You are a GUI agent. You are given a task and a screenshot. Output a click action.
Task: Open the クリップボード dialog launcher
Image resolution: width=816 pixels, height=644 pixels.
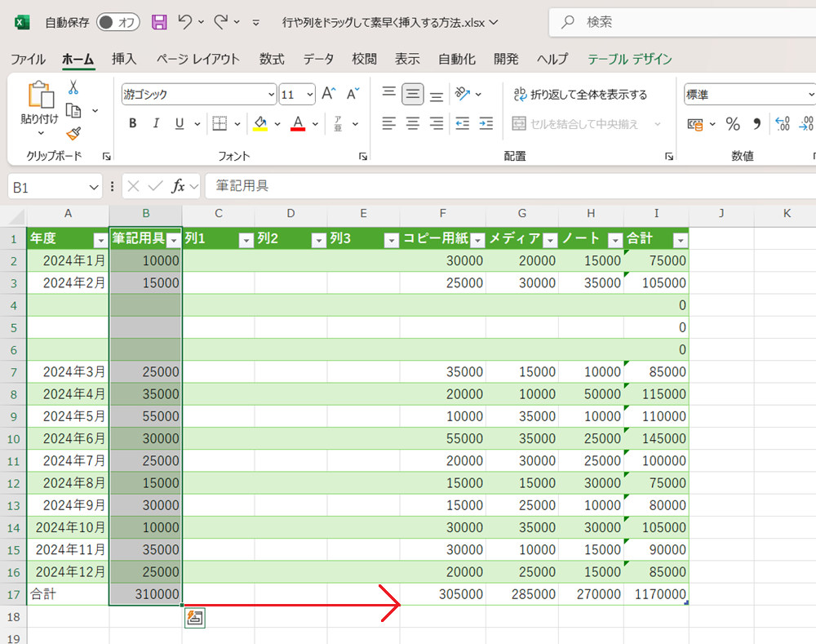point(107,156)
